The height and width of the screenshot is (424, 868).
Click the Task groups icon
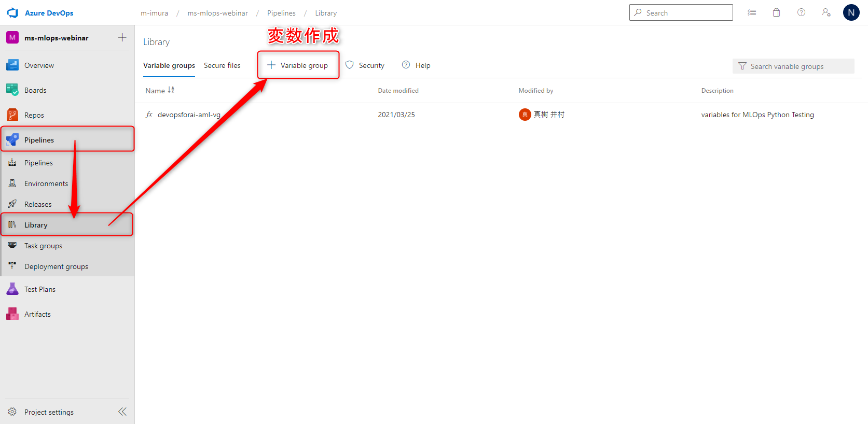[12, 246]
